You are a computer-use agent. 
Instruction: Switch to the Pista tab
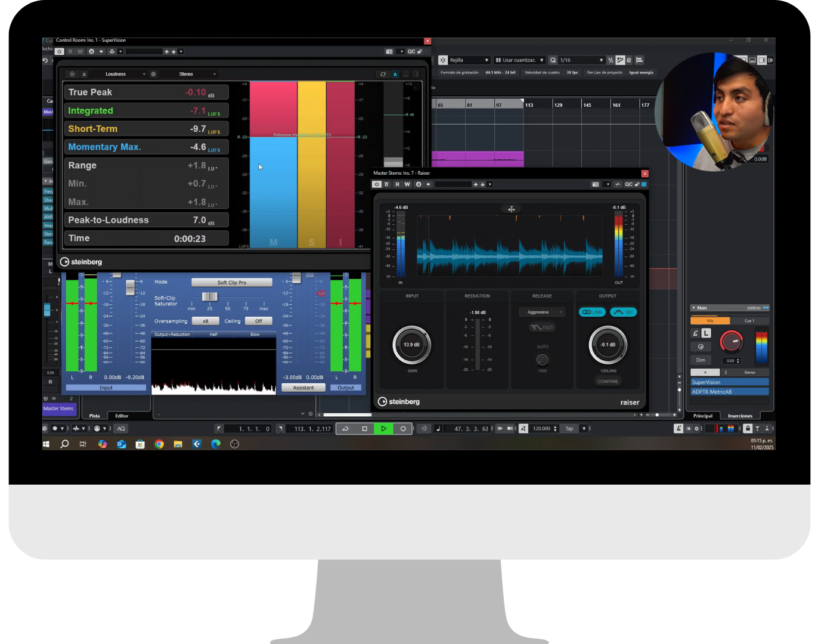click(95, 416)
